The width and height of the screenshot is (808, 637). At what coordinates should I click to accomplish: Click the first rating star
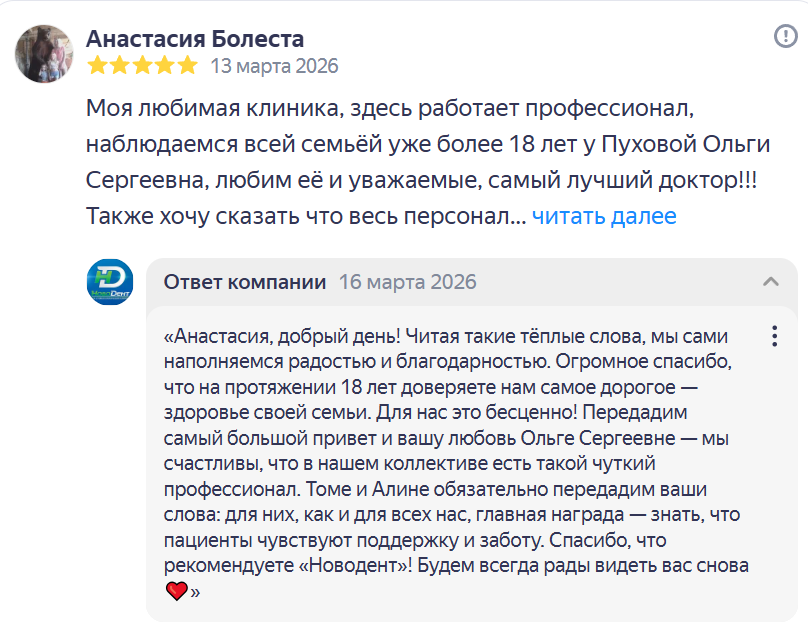point(97,66)
